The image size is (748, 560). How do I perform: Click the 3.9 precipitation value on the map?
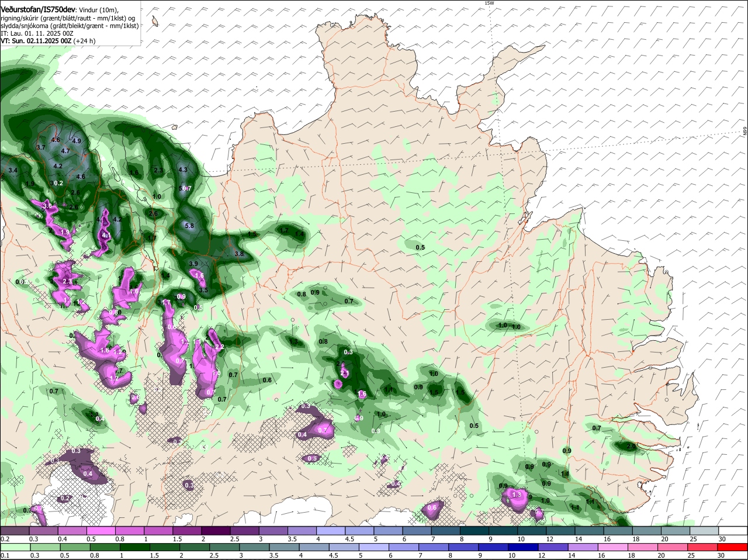click(x=194, y=264)
